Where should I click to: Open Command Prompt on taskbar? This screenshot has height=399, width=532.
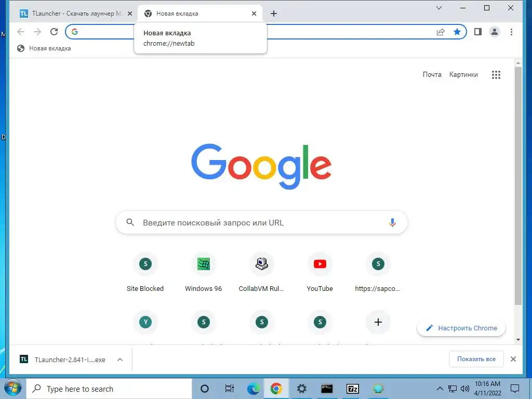coord(327,389)
